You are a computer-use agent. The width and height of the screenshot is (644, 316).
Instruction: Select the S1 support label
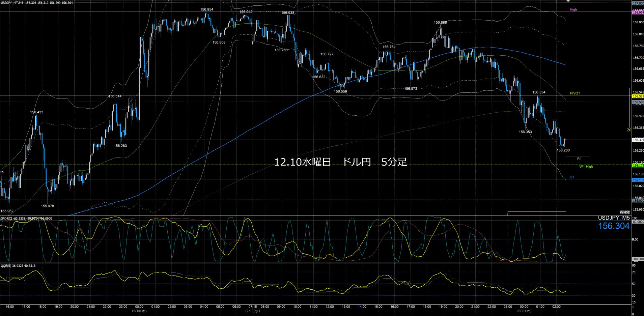tap(572, 177)
